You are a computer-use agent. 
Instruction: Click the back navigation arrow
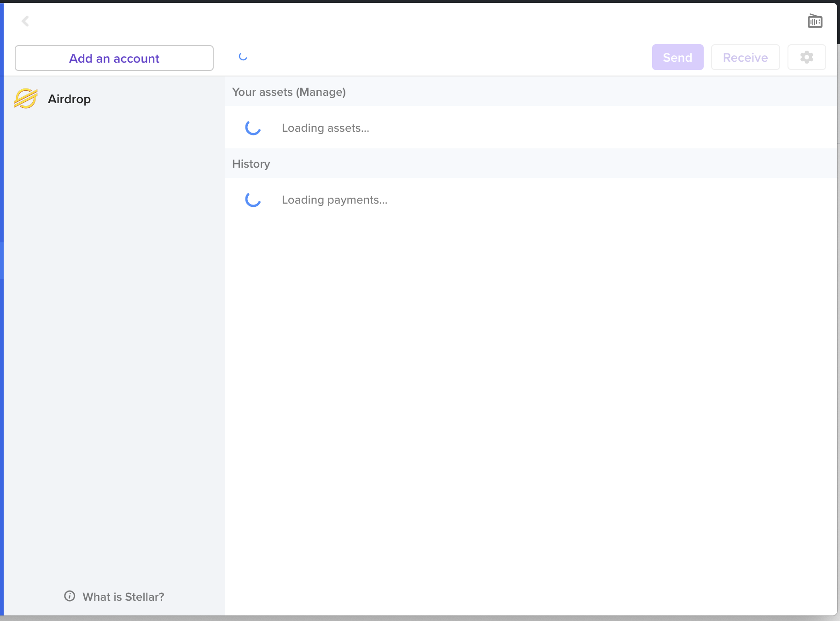tap(26, 21)
